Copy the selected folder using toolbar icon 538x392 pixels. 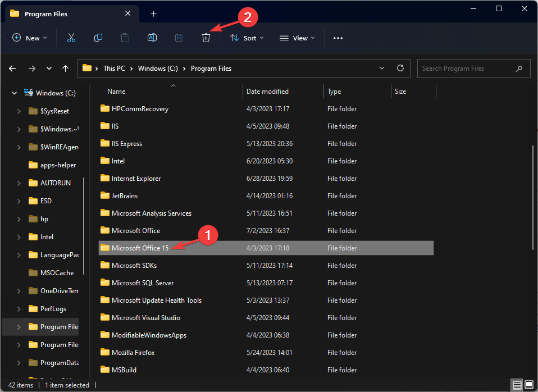click(98, 38)
